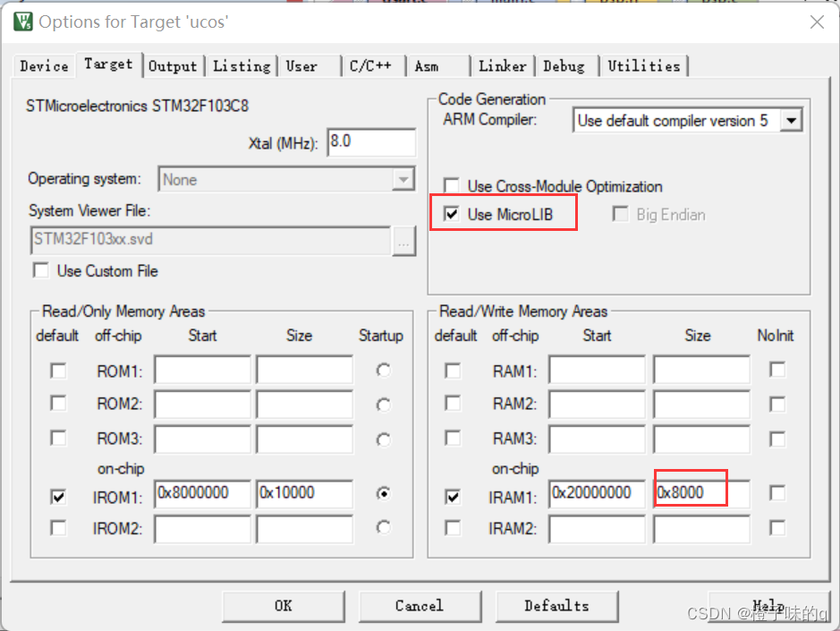Uncheck the Use MicroLIB checkbox

point(452,214)
